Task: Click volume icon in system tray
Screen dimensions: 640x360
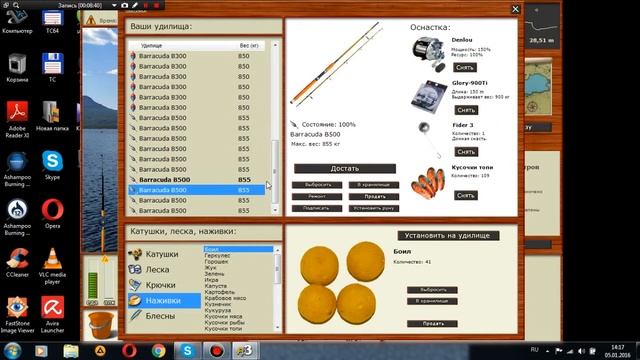Action: point(582,351)
